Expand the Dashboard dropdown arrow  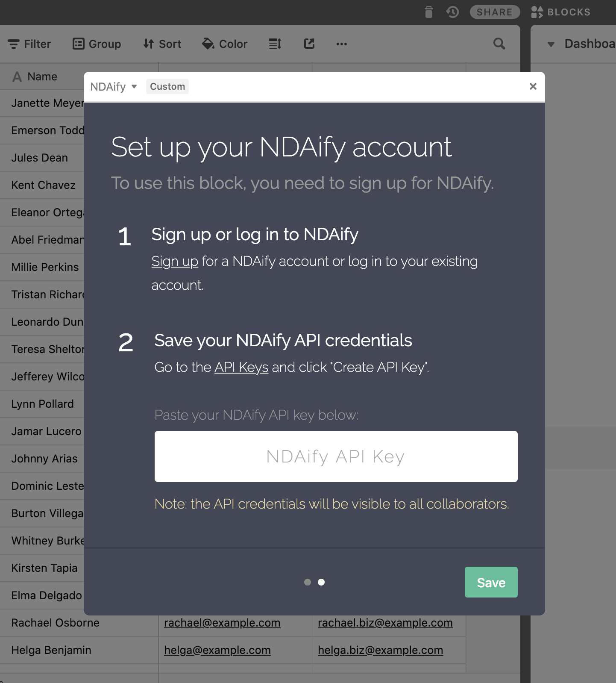tap(551, 44)
